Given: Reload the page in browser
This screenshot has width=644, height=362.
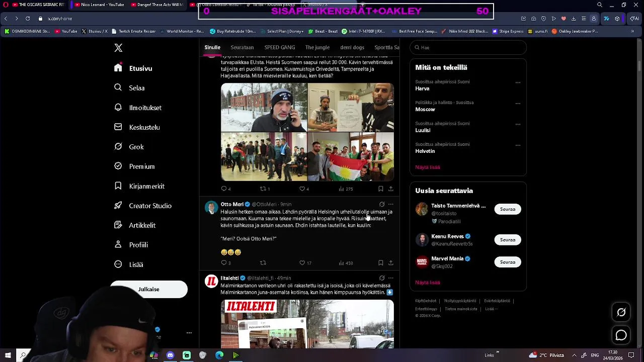Looking at the screenshot, I should (27, 19).
